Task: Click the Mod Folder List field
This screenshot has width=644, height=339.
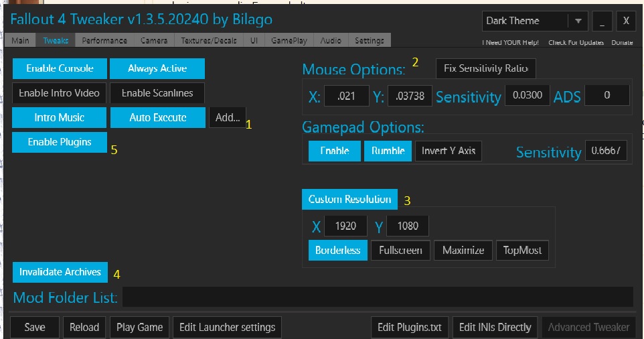Action: [x=378, y=297]
